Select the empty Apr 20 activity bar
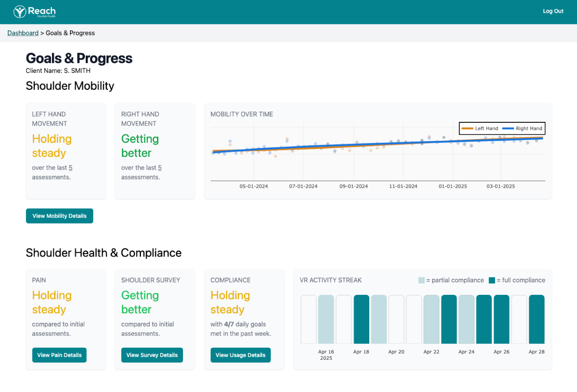The image size is (577, 392). [396, 319]
